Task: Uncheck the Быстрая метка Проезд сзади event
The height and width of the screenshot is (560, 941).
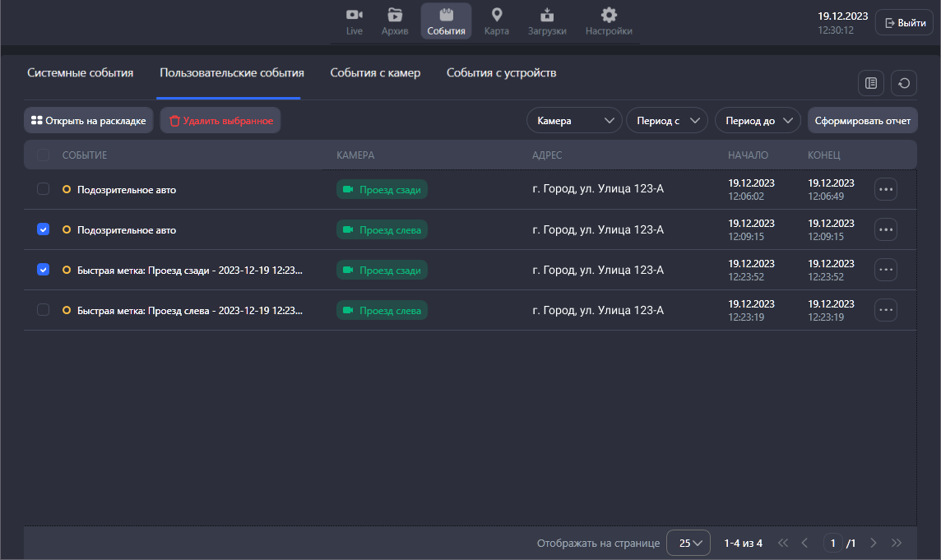Action: click(x=44, y=270)
